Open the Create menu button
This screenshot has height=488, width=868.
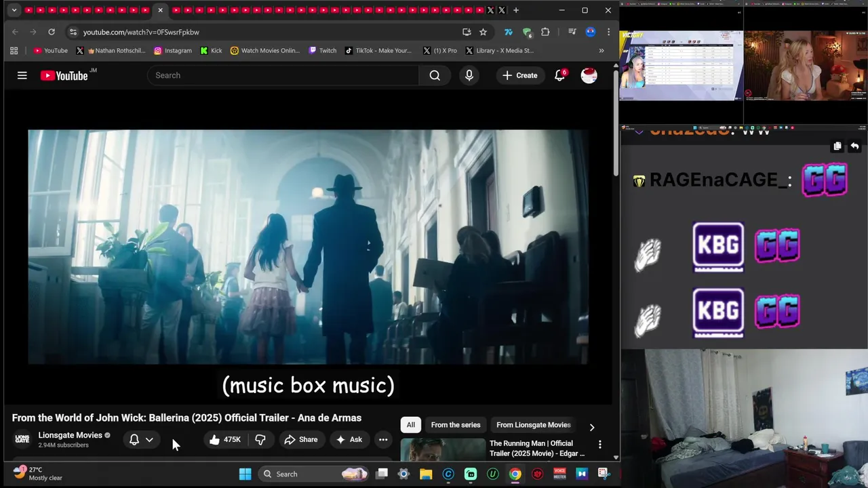(520, 75)
